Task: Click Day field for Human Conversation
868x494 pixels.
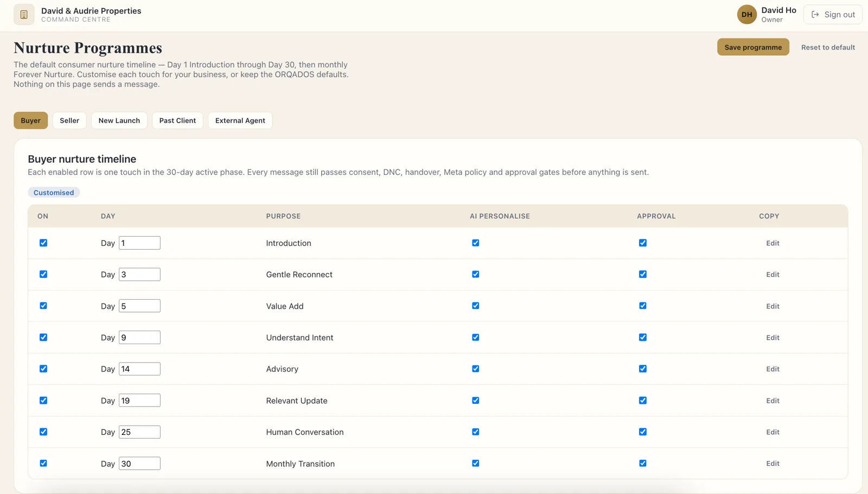Action: pyautogui.click(x=139, y=432)
